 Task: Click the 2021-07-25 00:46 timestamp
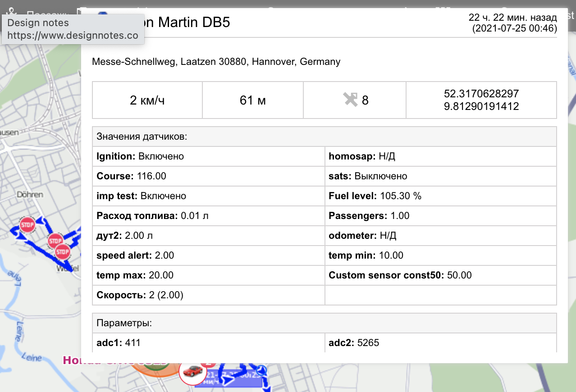514,28
